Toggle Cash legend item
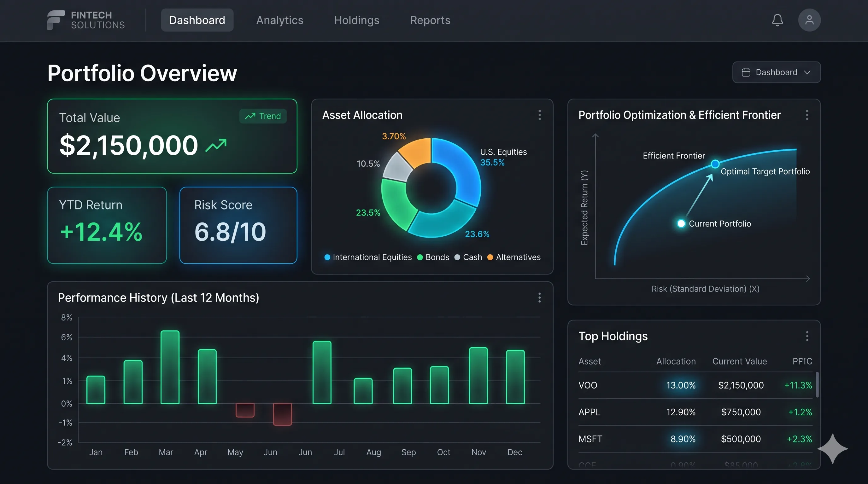 pyautogui.click(x=468, y=257)
